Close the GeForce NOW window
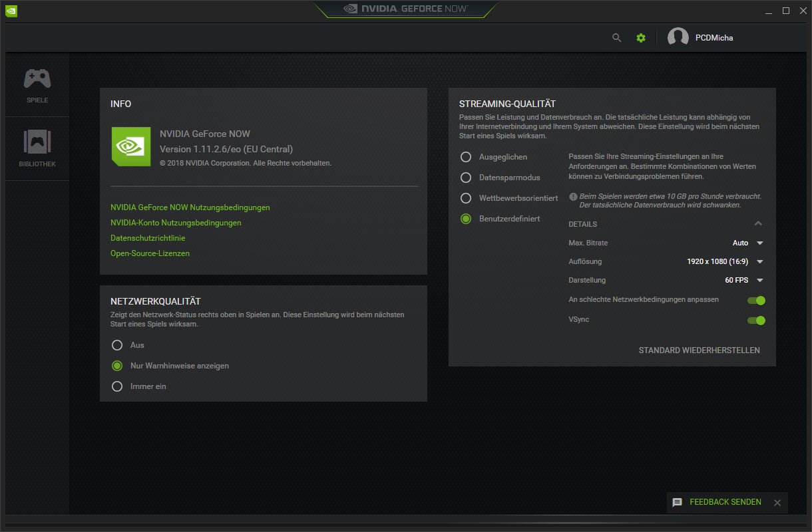Viewport: 812px width, 532px height. (x=802, y=11)
